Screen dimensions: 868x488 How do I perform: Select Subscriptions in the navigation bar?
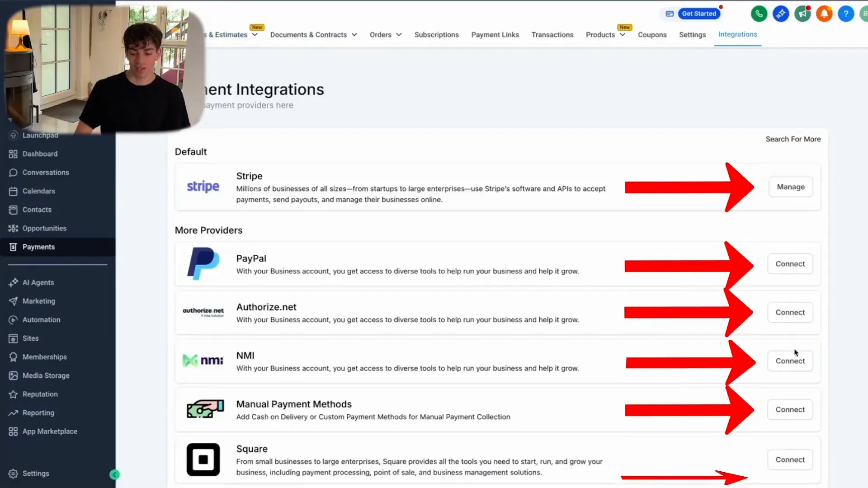tap(436, 34)
